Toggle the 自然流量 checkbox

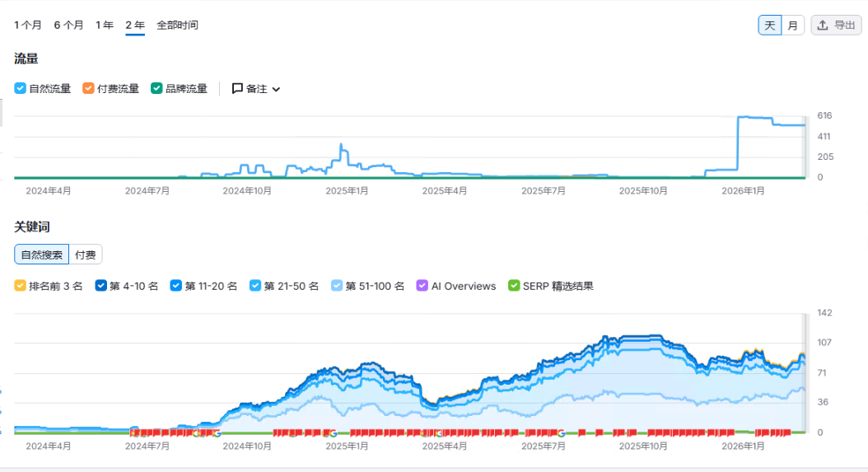[21, 88]
